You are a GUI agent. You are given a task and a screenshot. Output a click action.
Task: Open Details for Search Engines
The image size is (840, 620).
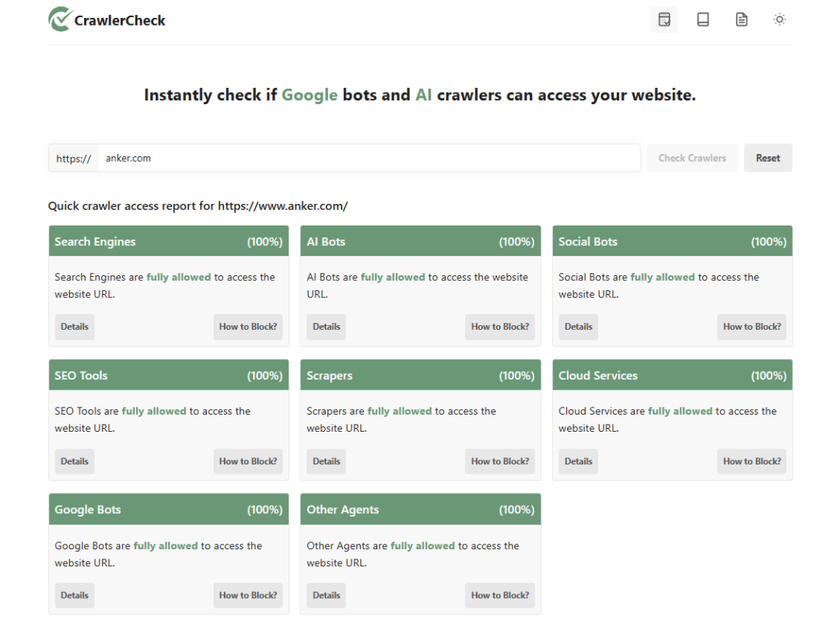point(75,327)
